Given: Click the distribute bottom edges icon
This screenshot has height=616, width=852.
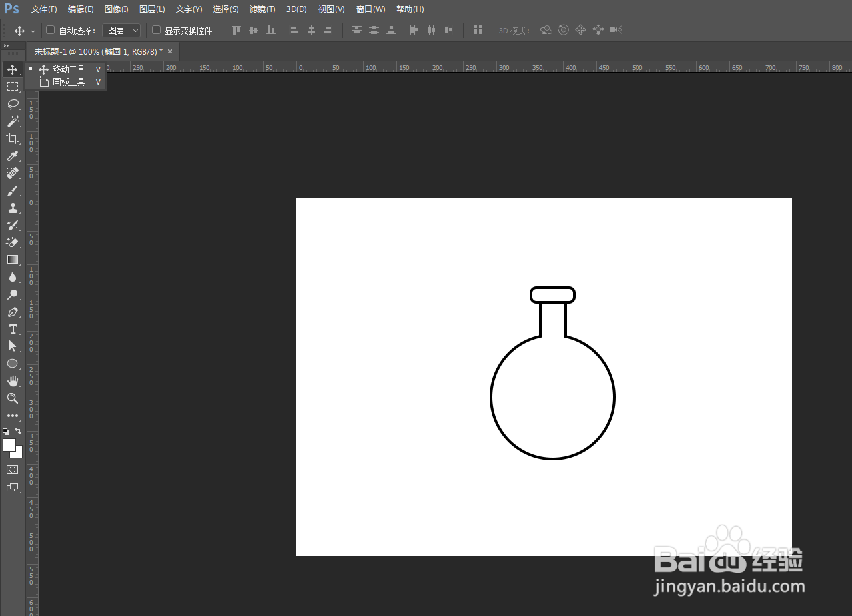Looking at the screenshot, I should [x=391, y=30].
